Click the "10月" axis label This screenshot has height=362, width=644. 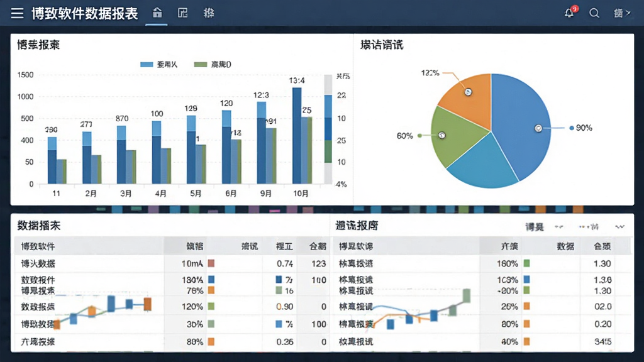(x=301, y=194)
